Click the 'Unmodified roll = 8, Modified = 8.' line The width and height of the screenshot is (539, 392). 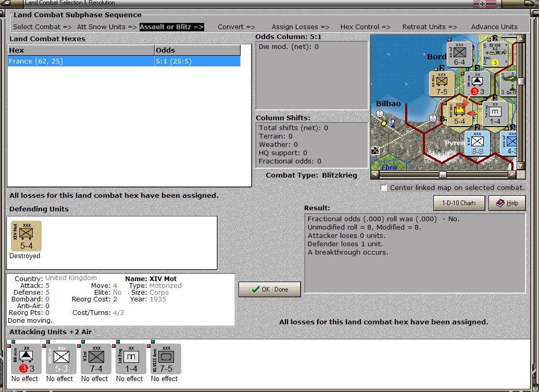365,227
